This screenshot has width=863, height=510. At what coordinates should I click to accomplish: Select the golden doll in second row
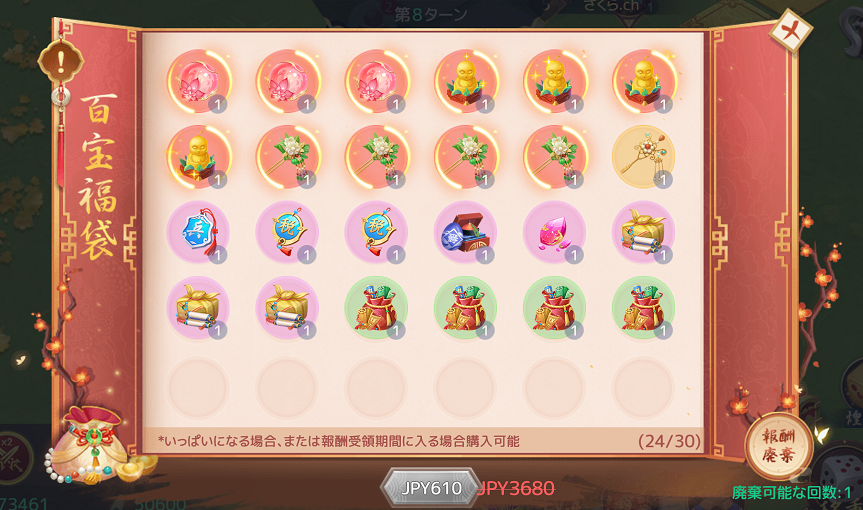tap(198, 157)
